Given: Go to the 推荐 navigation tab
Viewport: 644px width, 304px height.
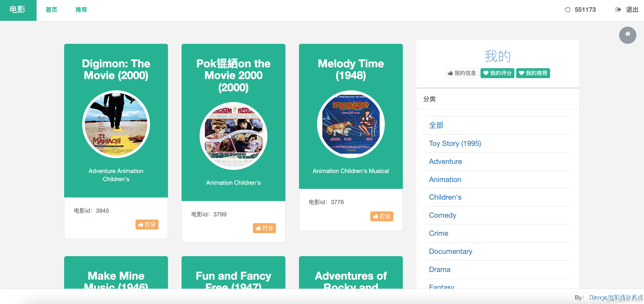Looking at the screenshot, I should (x=81, y=10).
